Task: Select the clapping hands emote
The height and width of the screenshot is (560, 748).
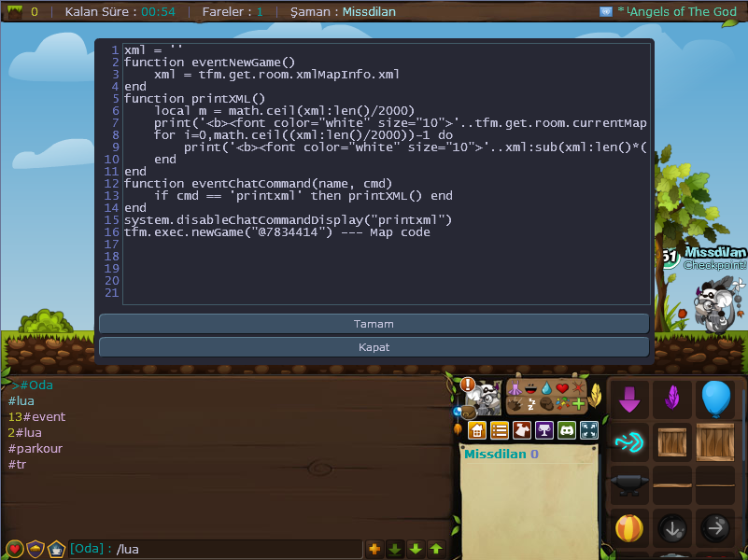Action: pos(515,405)
